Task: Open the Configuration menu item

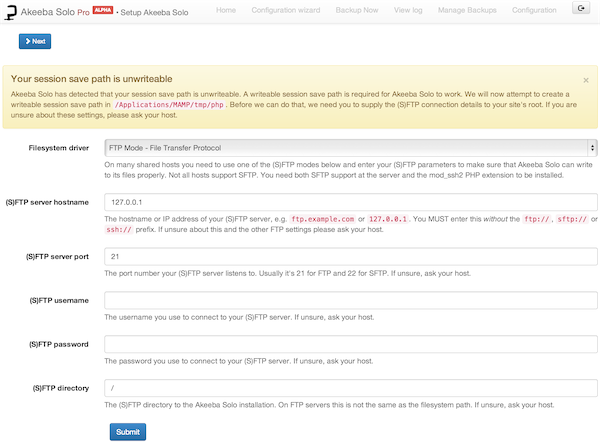Action: click(x=534, y=10)
